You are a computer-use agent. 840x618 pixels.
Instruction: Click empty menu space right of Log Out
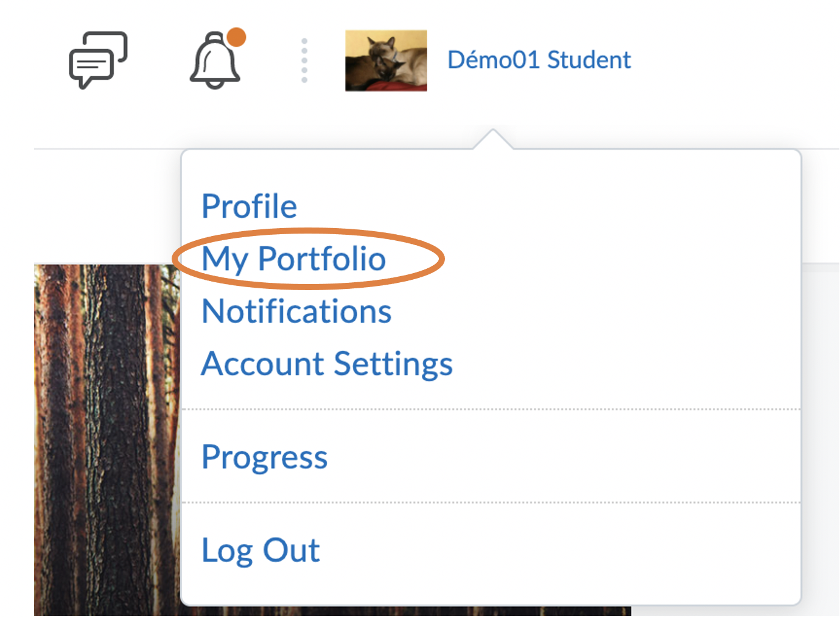[548, 550]
